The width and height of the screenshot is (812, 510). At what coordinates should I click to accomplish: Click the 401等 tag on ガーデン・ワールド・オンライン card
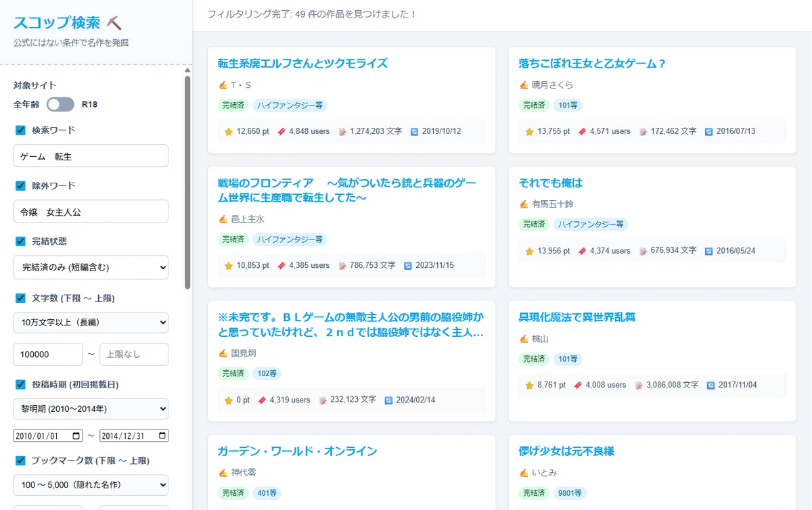point(267,493)
